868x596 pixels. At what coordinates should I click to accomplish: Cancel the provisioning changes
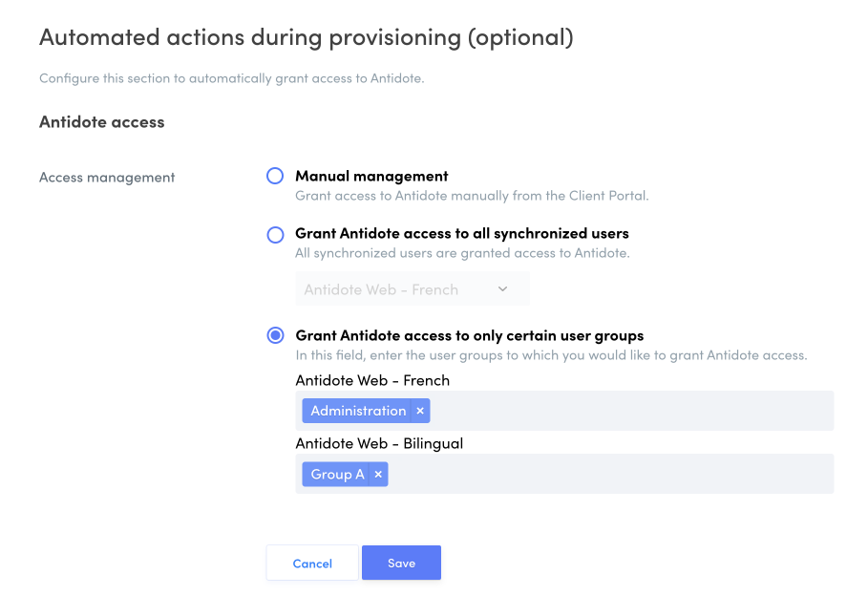(x=312, y=563)
